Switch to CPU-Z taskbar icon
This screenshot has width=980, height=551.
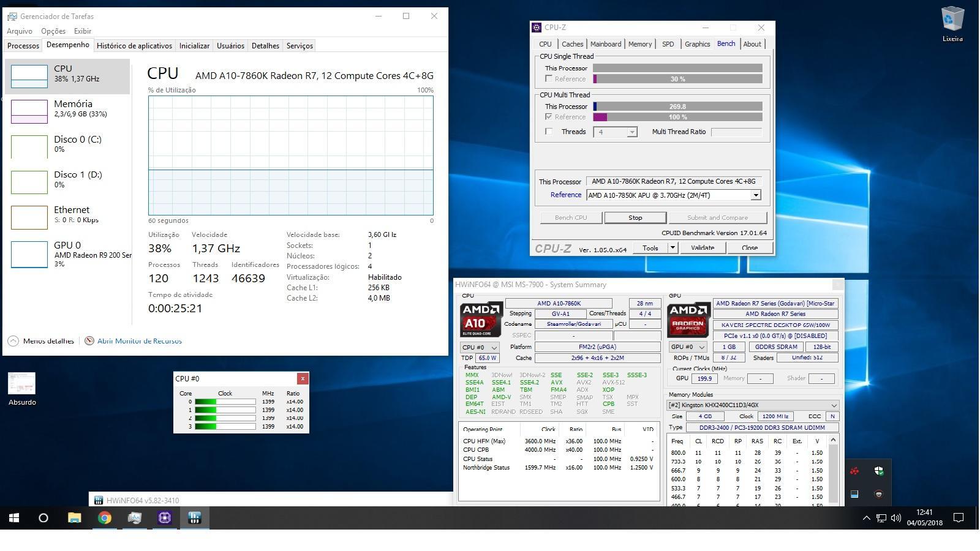[164, 518]
